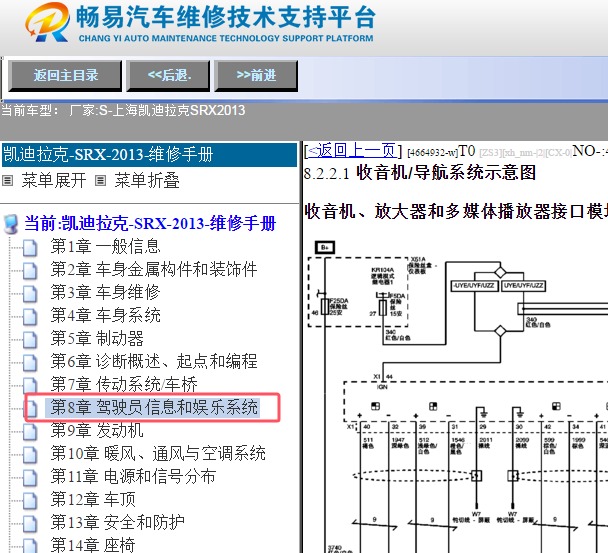Click page icon of 第3章 车身维修

30,294
